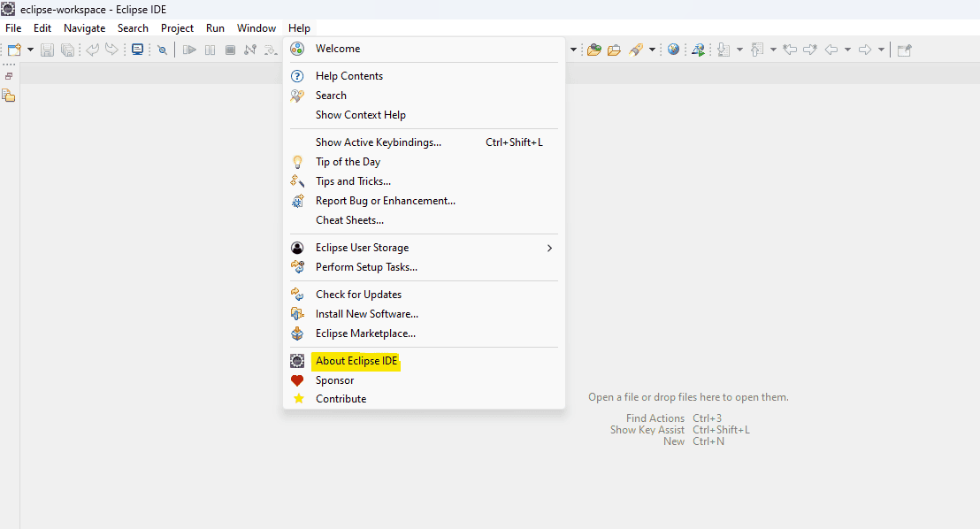Click the Step Into icon
980x529 pixels.
[x=270, y=50]
